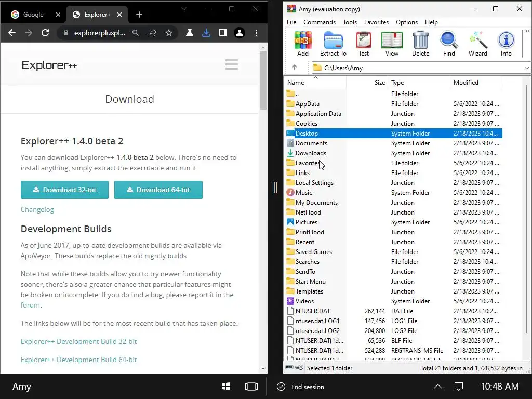Viewport: 532px width, 399px height.
Task: Open the Changelog link
Action: (37, 209)
